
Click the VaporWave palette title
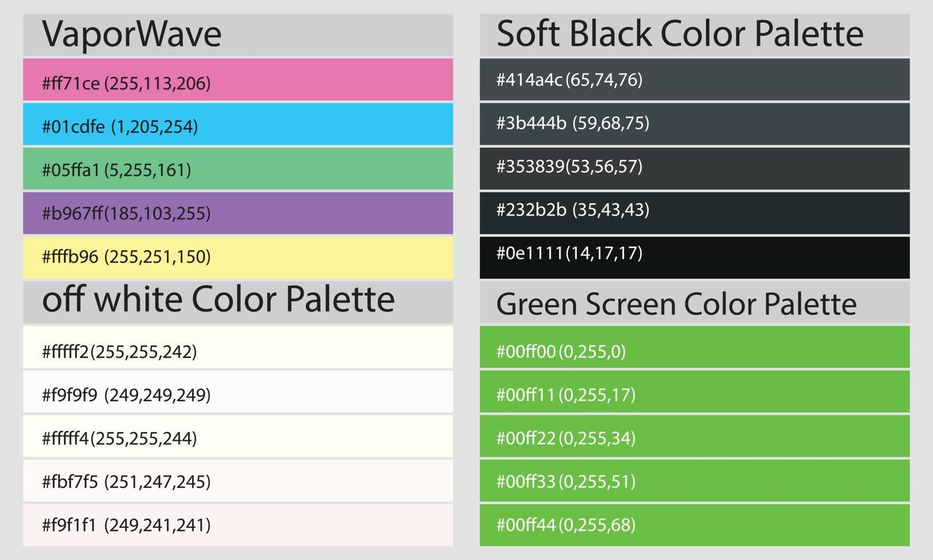(x=131, y=33)
